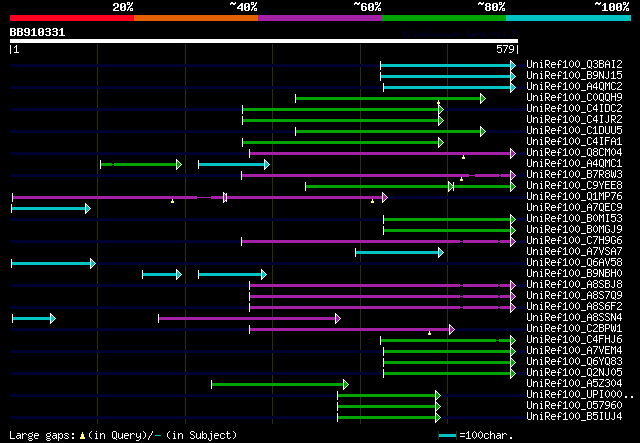This screenshot has height=443, width=640.
Task: Select the UniRef100_C4IFA1 label
Action: [x=574, y=141]
